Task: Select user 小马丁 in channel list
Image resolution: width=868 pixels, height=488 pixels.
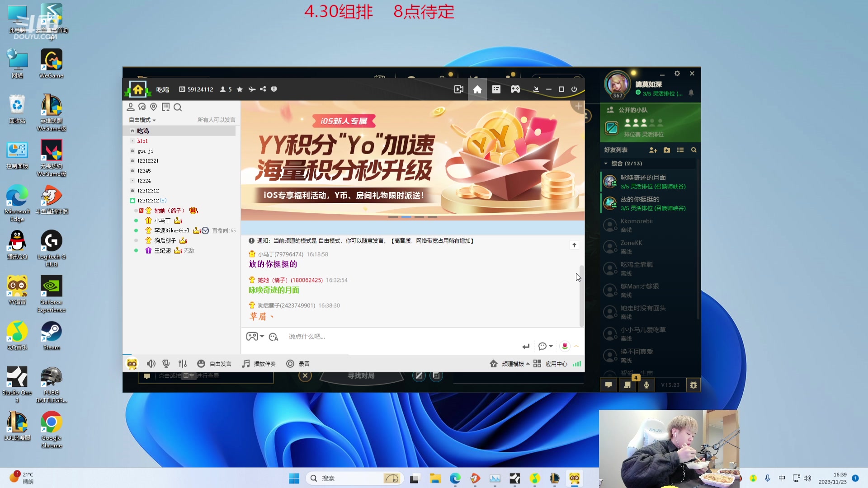Action: pos(162,221)
